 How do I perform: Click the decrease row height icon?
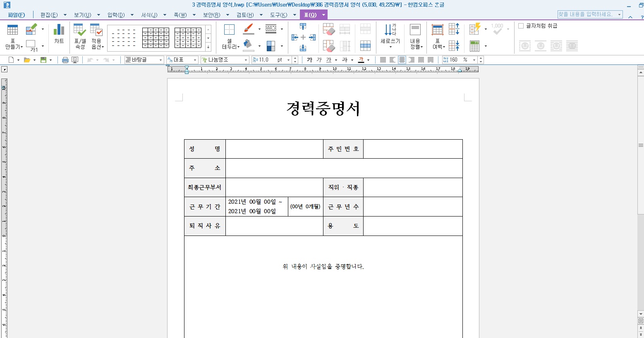pos(454,45)
